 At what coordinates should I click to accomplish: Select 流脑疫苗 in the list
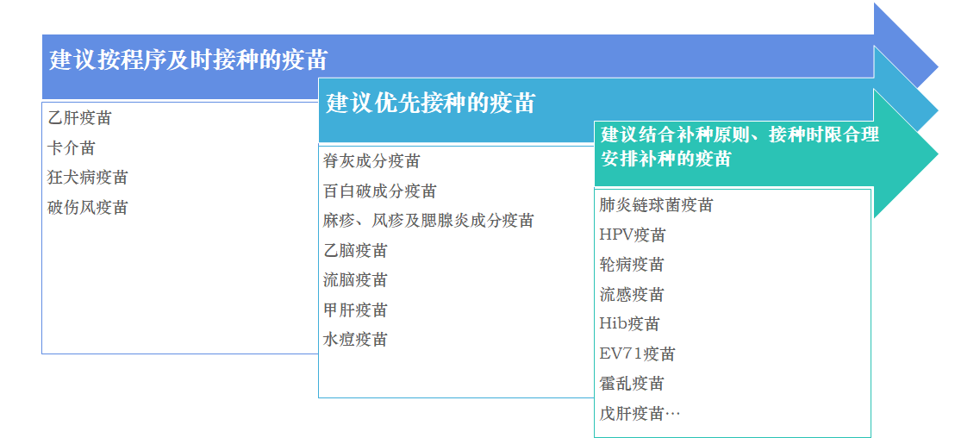point(355,280)
